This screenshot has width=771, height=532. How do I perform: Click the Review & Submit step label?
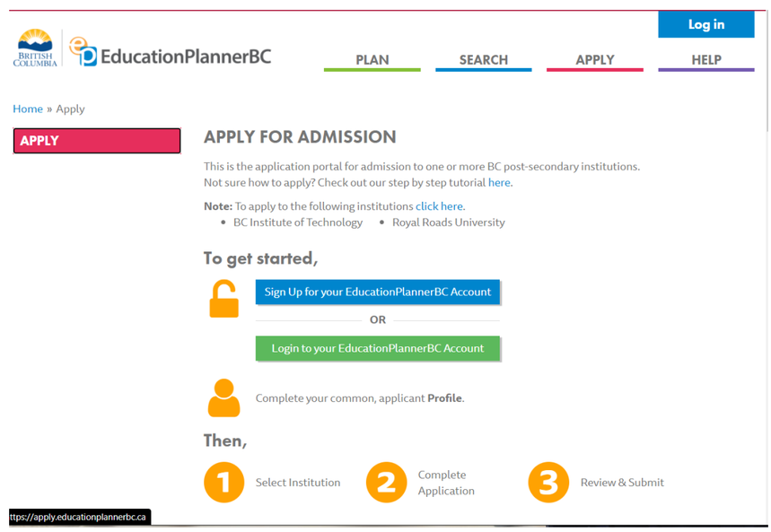[622, 483]
